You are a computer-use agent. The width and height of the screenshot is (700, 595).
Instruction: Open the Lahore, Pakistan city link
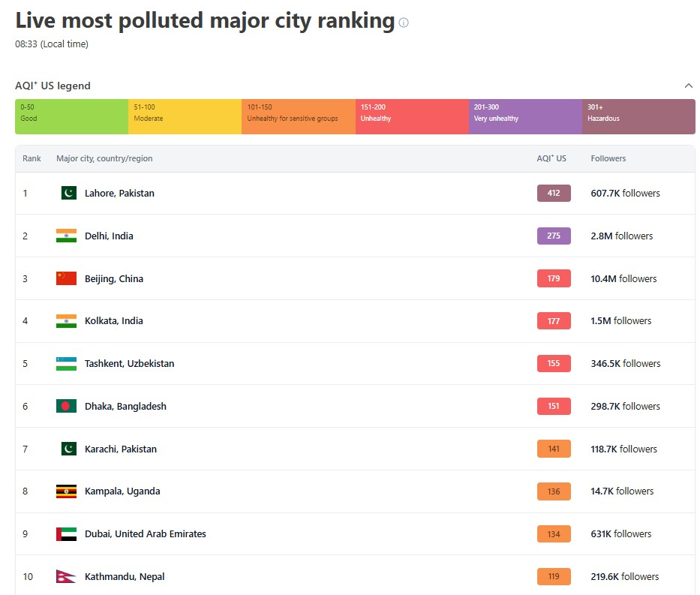tap(119, 194)
